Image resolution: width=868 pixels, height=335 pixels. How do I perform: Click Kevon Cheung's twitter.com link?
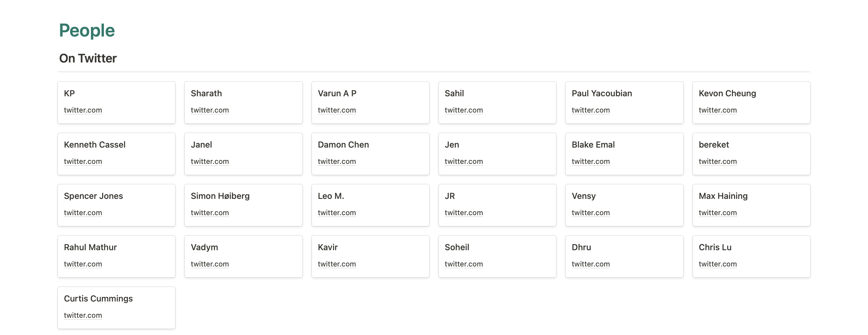(x=718, y=110)
